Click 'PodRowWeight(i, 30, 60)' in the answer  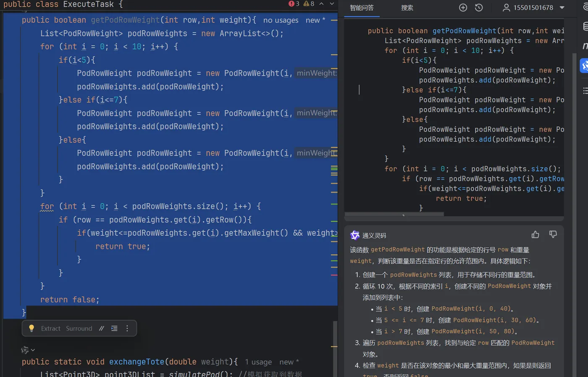click(494, 320)
